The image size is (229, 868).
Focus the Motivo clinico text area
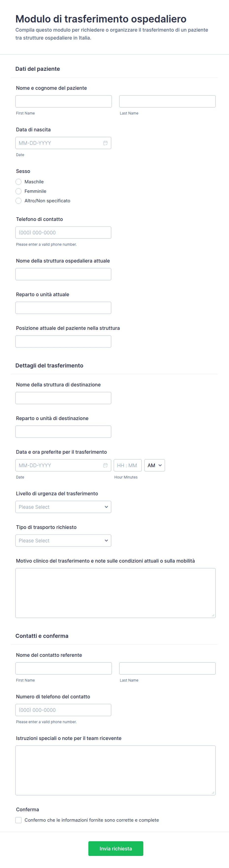click(115, 593)
